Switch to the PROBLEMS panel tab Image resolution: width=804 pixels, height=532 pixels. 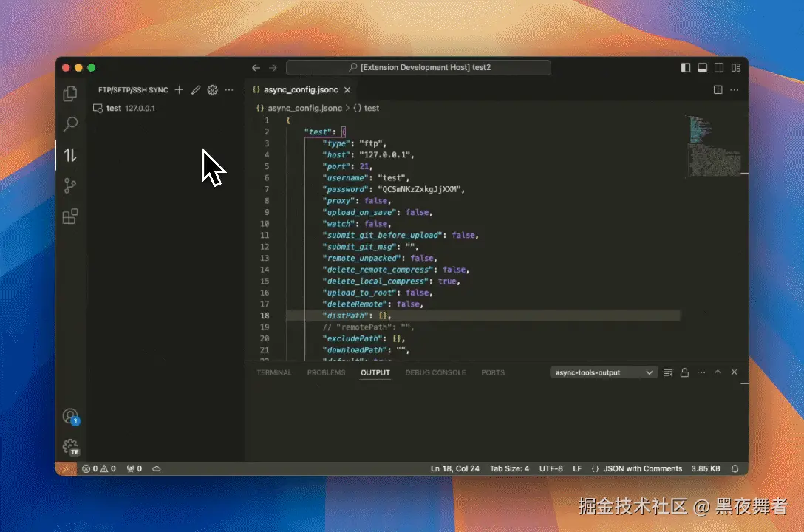click(x=326, y=372)
